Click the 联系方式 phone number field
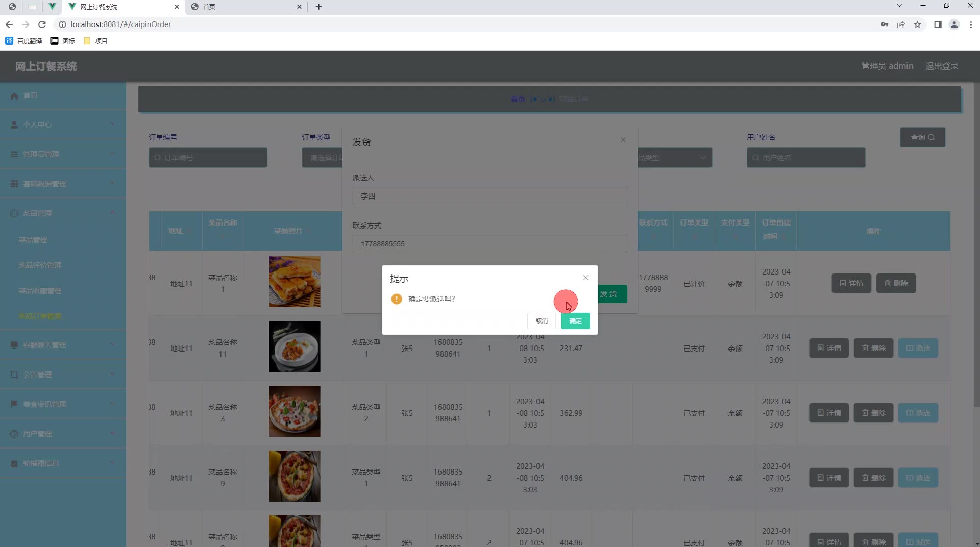Screen dimensions: 980x547 (489, 244)
